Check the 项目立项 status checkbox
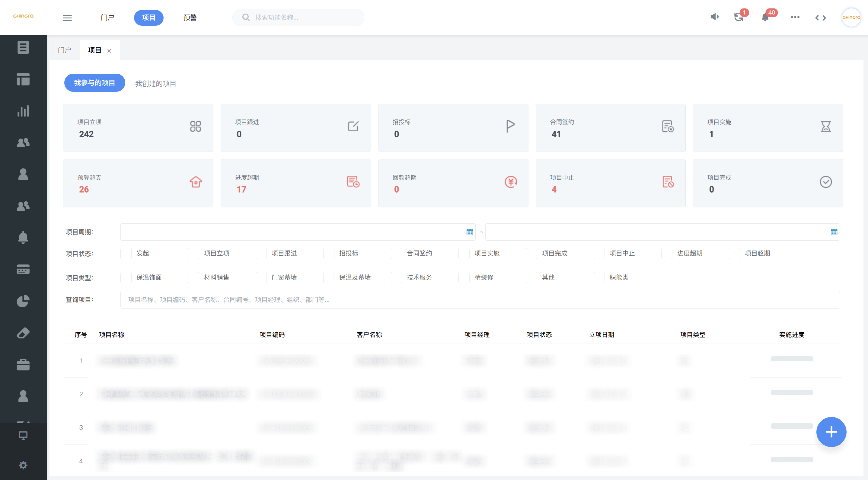Image resolution: width=868 pixels, height=480 pixels. 193,253
